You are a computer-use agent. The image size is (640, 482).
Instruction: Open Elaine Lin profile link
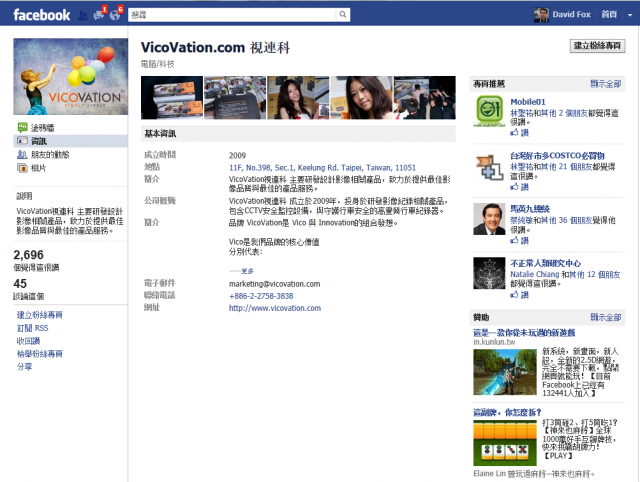click(489, 474)
